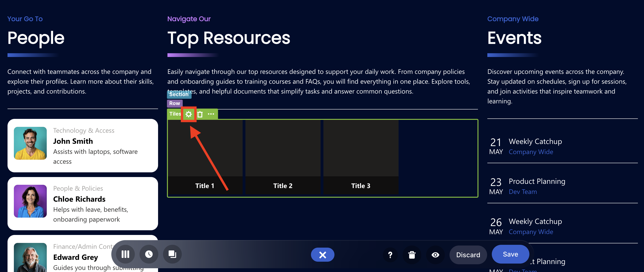The height and width of the screenshot is (272, 644).
Task: Discard the page changes
Action: pos(468,255)
